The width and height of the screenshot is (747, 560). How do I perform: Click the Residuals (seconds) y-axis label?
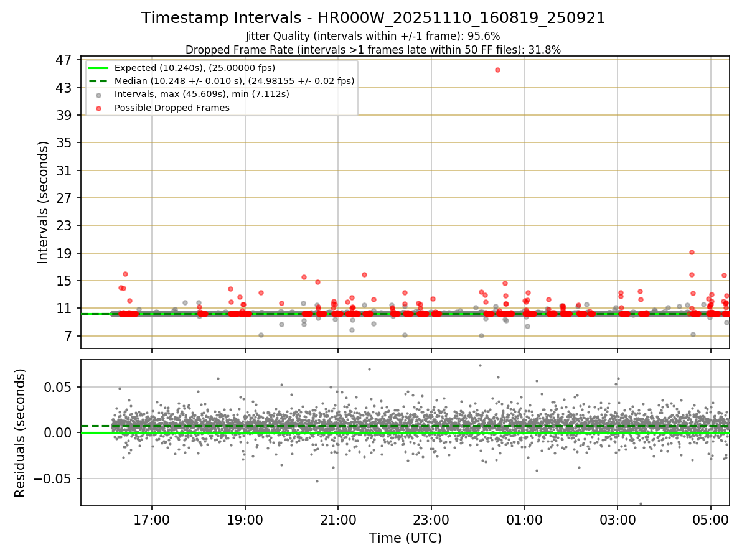click(x=20, y=433)
